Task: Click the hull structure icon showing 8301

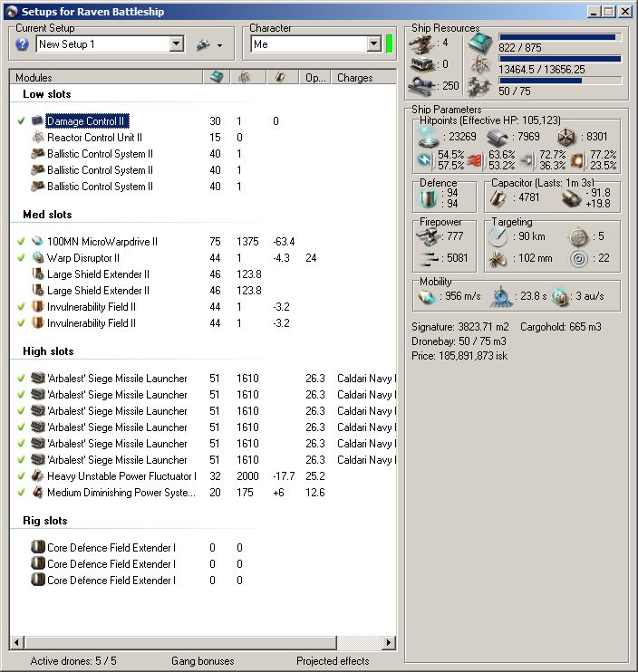Action: (x=566, y=137)
